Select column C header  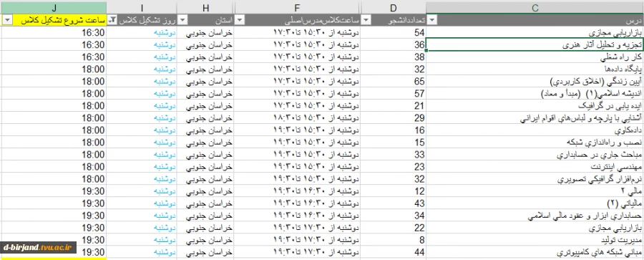(x=535, y=7)
